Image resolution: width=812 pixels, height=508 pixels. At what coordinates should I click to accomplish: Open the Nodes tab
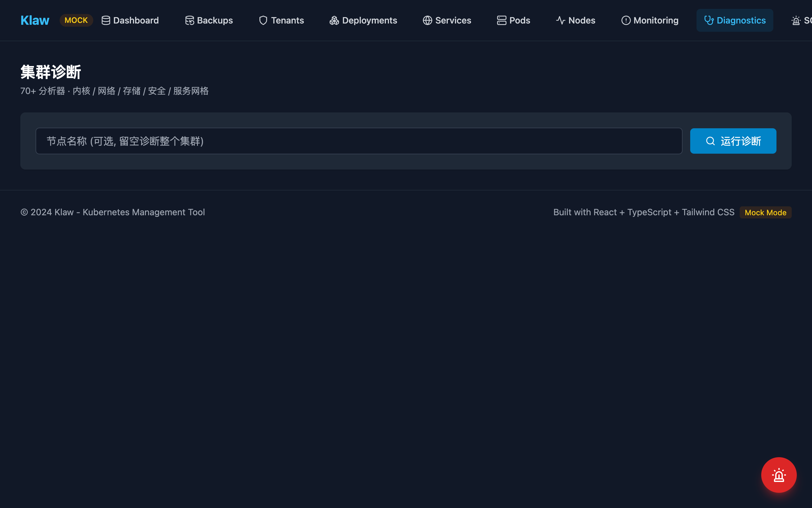[x=576, y=21]
